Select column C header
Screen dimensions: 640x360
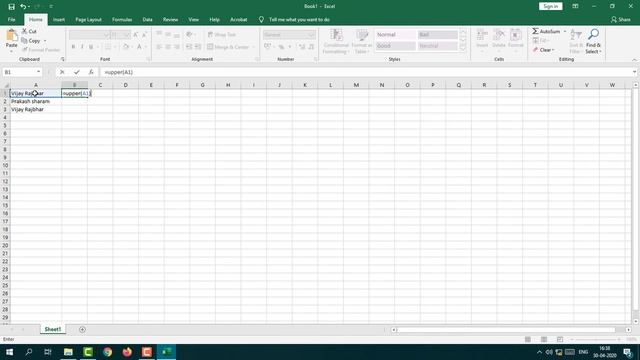[100, 85]
